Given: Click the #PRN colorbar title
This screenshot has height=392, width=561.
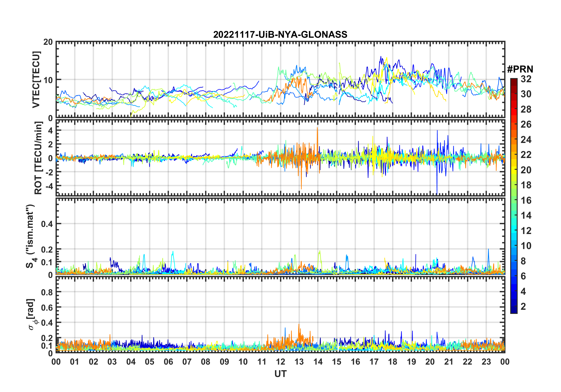Looking at the screenshot, I should (x=520, y=69).
